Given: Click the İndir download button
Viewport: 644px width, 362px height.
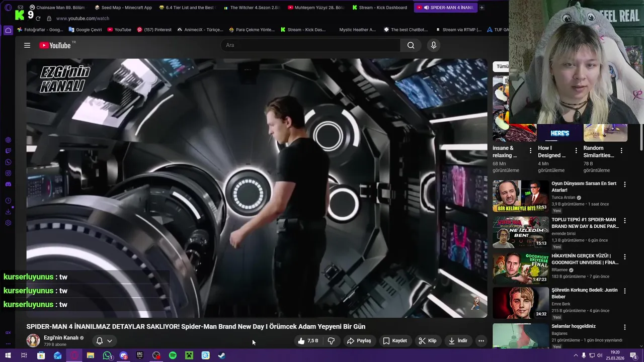Looking at the screenshot, I should 457,341.
